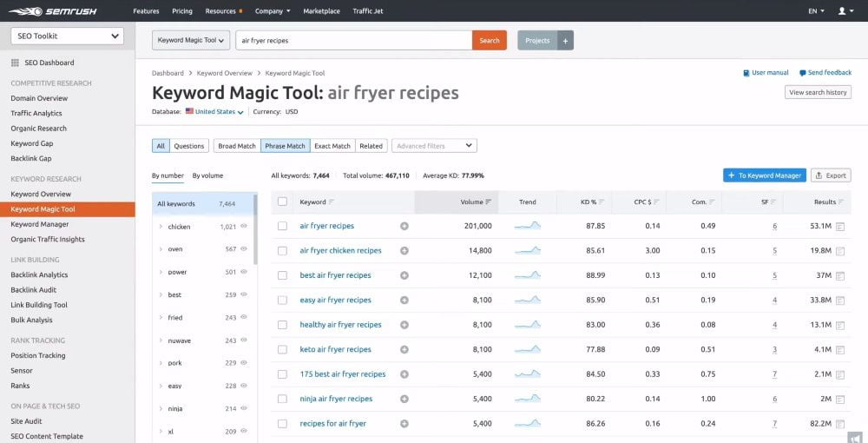Image resolution: width=868 pixels, height=443 pixels.
Task: Select the Questions filter tab
Action: 189,146
